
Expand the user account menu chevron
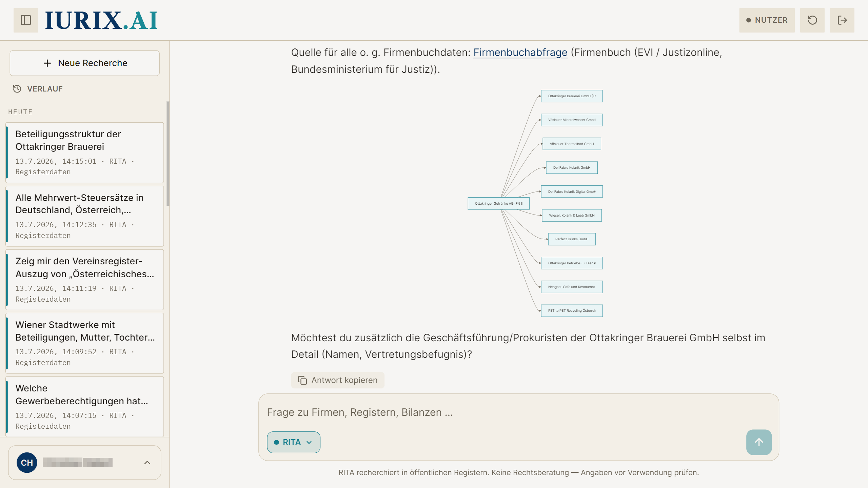pos(147,463)
